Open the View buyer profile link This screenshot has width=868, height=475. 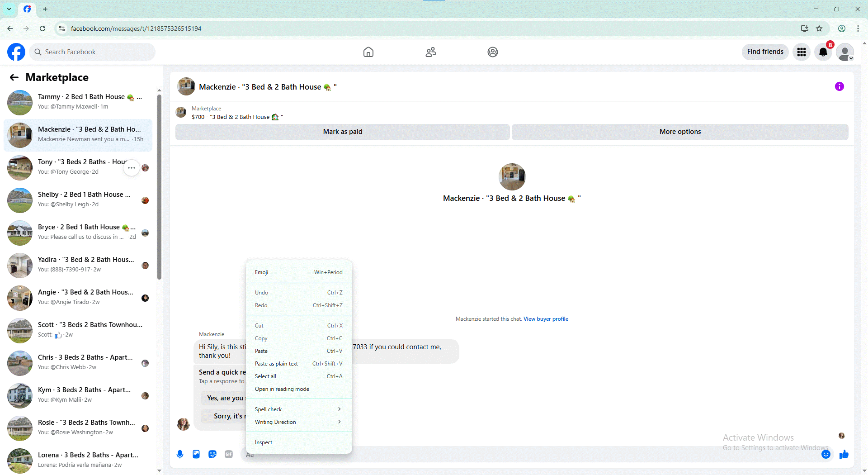pos(546,319)
